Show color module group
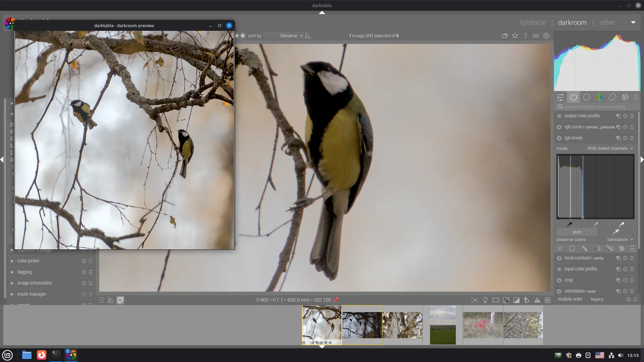Viewport: 644px width, 362px height. tap(599, 97)
